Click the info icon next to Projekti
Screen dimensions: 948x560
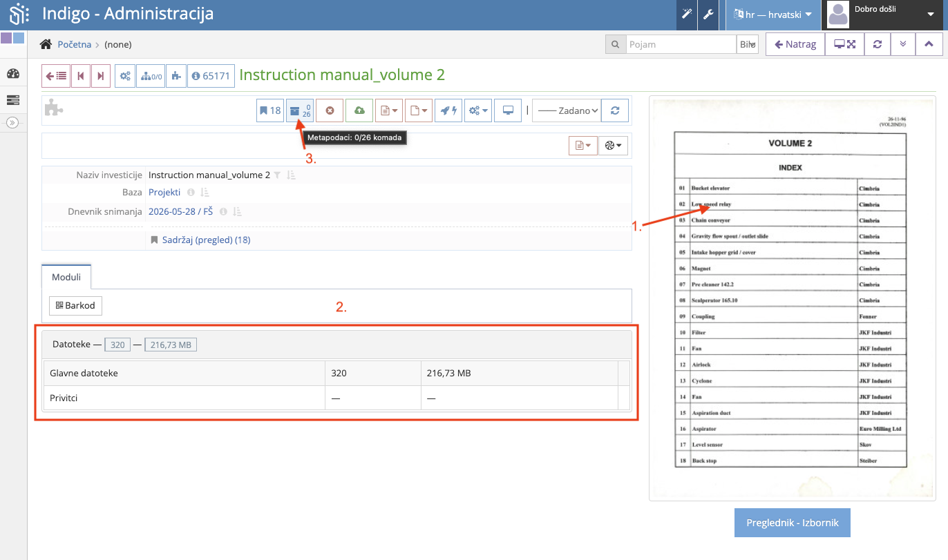191,193
